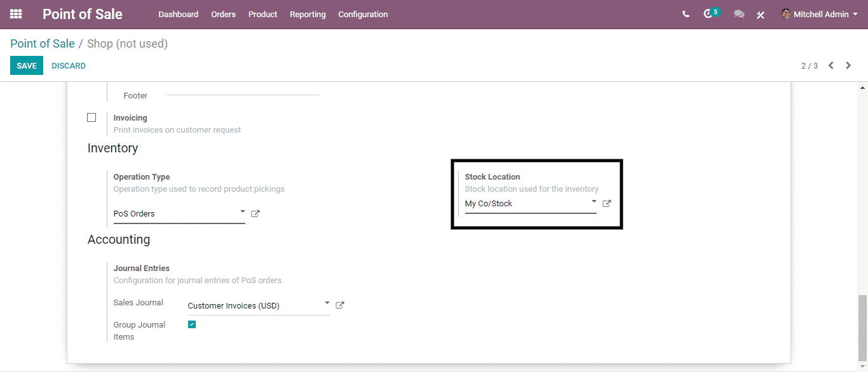Open the apps grid menu icon
Screen dimensions: 868x372
click(16, 14)
